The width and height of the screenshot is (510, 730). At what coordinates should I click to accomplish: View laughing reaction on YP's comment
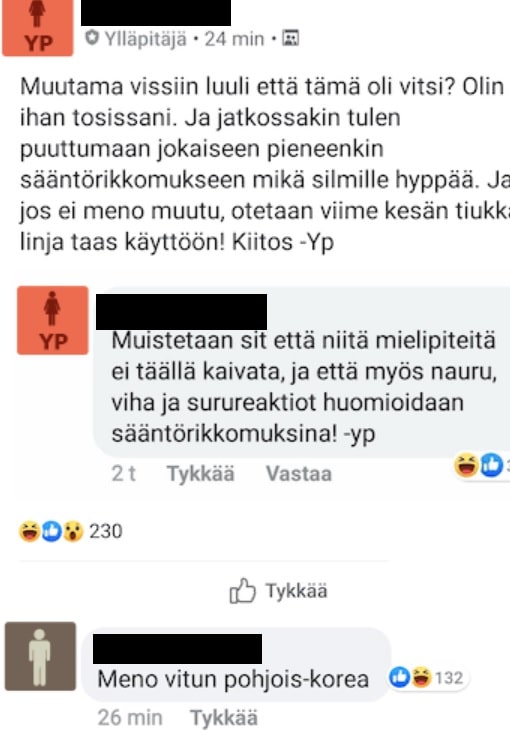click(466, 465)
